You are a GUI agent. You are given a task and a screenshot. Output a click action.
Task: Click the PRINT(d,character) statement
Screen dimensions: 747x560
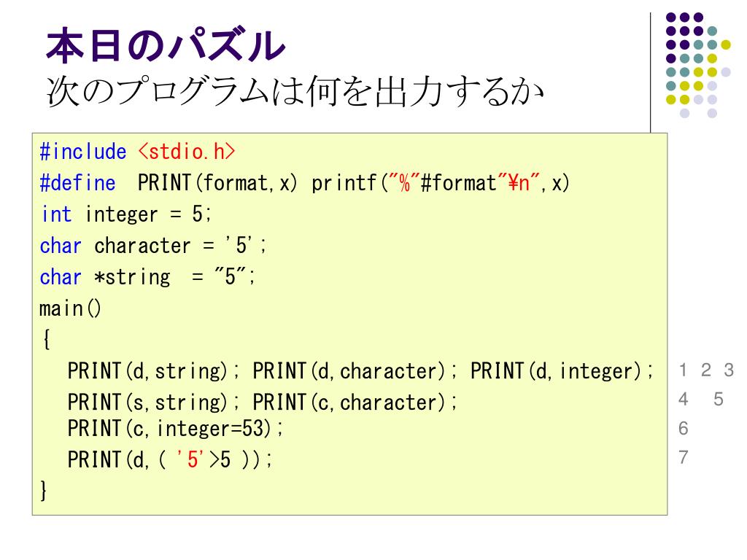[x=355, y=371]
